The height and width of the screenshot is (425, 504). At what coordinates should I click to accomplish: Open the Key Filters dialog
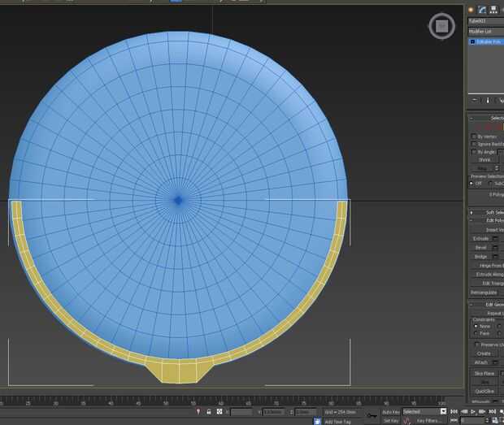click(428, 420)
